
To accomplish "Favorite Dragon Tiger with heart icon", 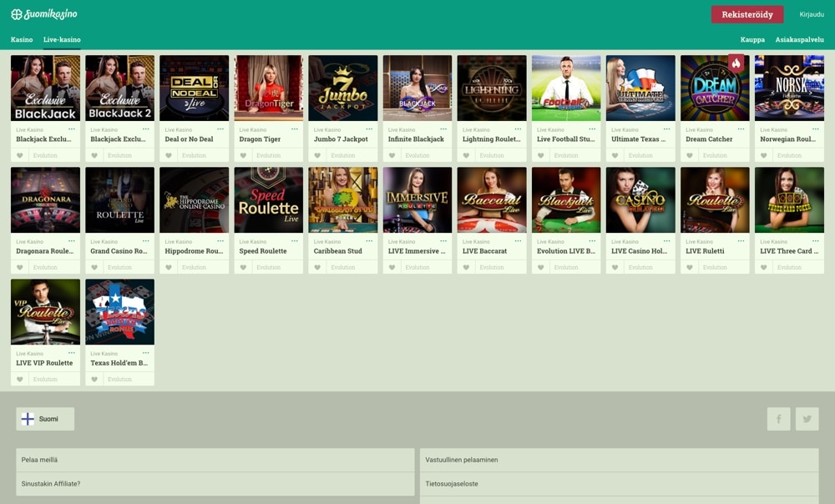I will pyautogui.click(x=244, y=155).
